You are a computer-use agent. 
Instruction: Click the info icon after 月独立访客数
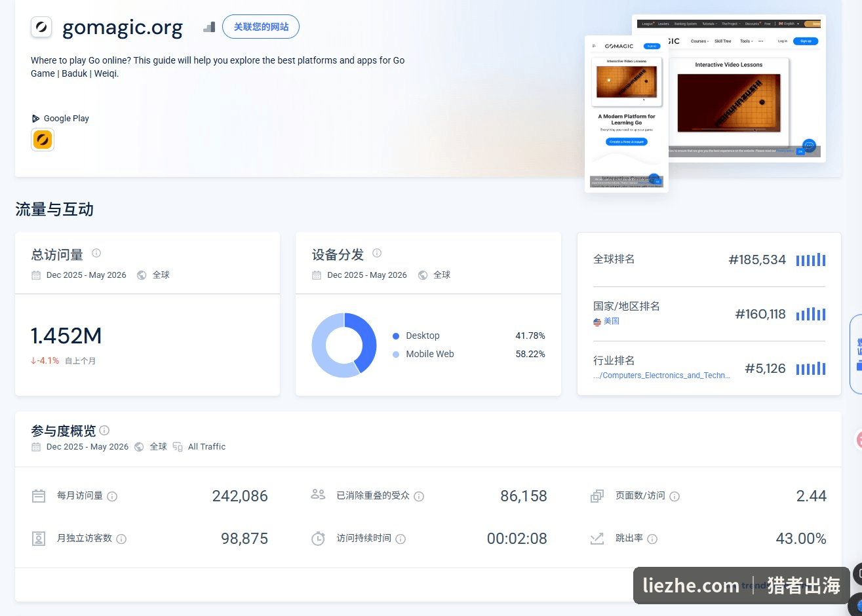(121, 539)
